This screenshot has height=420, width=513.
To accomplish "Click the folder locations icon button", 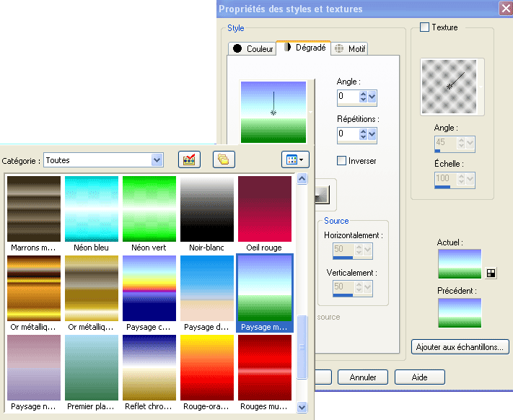I will click(223, 159).
